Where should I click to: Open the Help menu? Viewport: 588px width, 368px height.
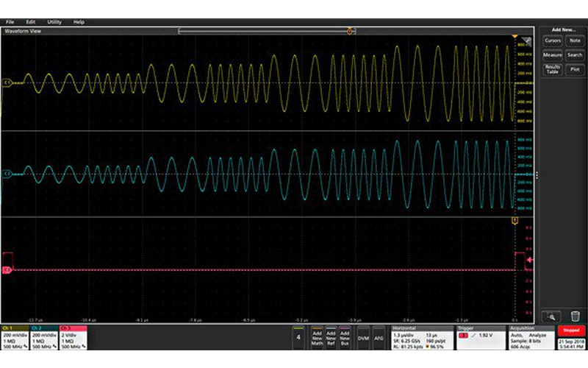tap(79, 22)
